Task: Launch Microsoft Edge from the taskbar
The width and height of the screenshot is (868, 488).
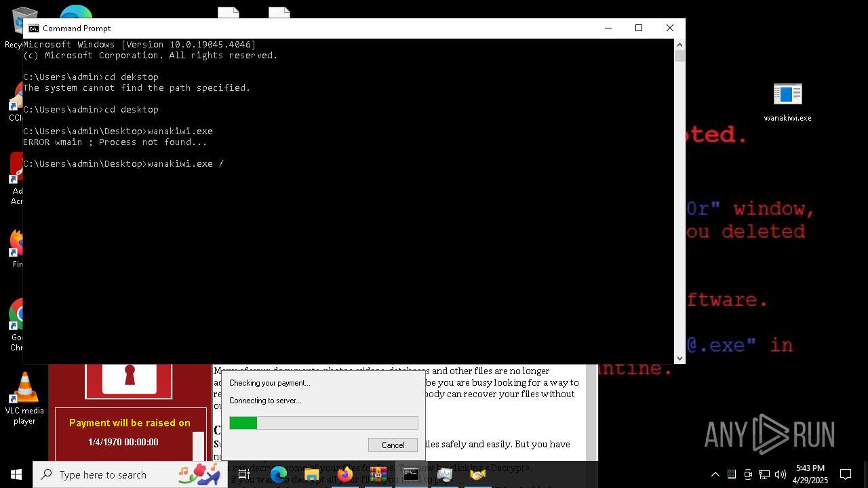Action: (x=279, y=474)
